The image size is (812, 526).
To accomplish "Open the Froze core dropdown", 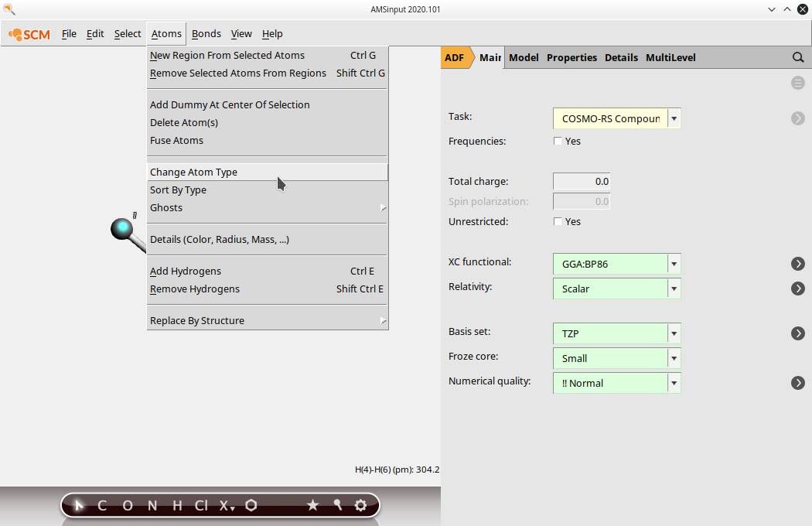I will point(617,358).
